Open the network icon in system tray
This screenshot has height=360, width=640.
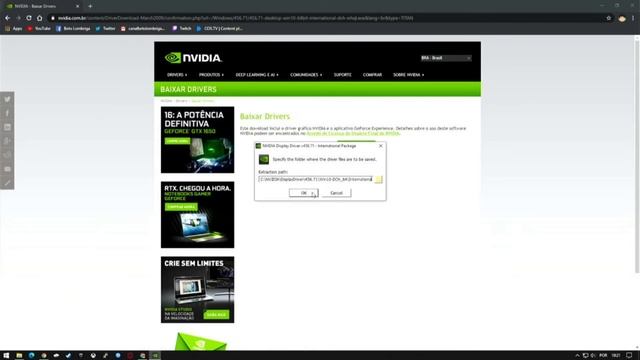coord(585,356)
